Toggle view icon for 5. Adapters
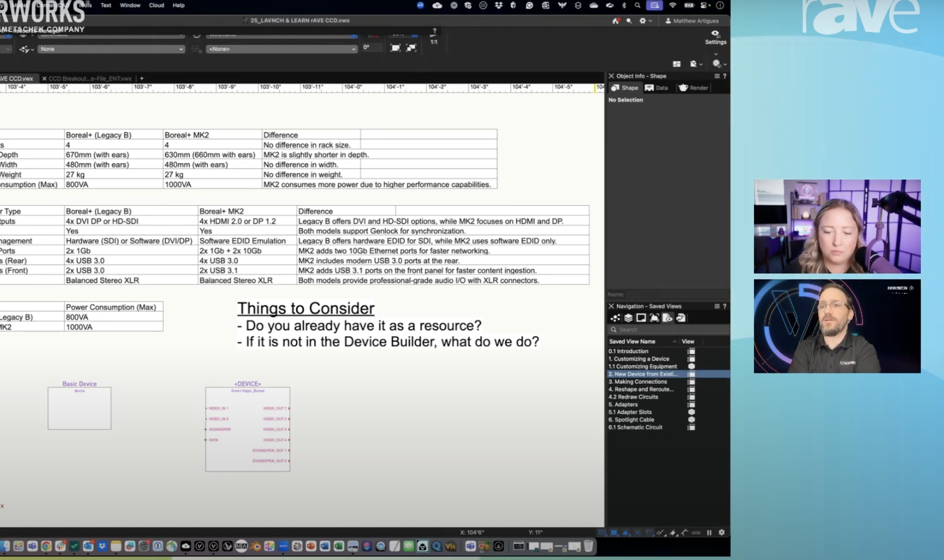 coord(691,404)
